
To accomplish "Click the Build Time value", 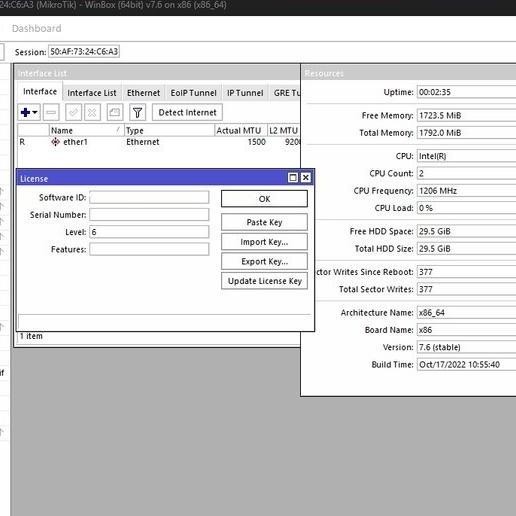I will [x=466, y=365].
